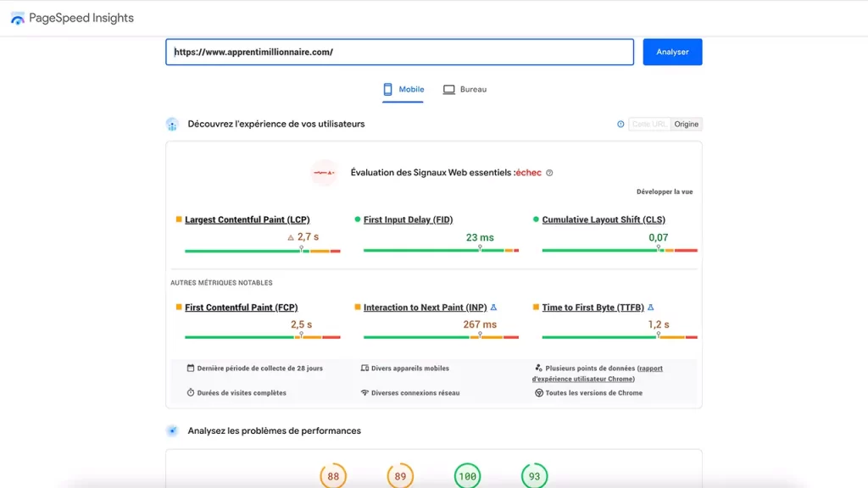The height and width of the screenshot is (488, 868).
Task: Click the help icon next to échec
Action: [x=549, y=173]
